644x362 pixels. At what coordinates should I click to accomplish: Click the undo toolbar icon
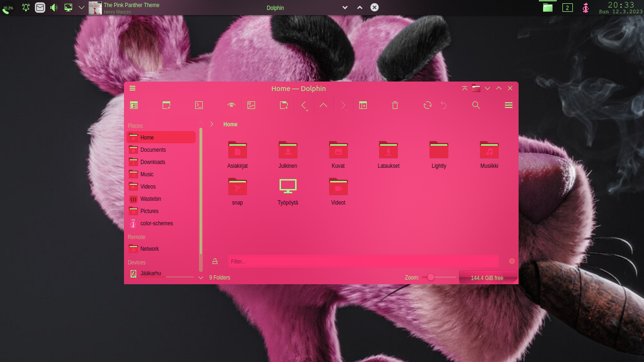(444, 105)
